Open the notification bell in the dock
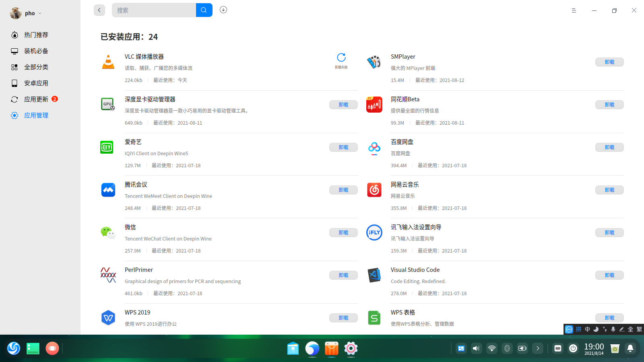This screenshot has width=644, height=362. click(x=630, y=348)
